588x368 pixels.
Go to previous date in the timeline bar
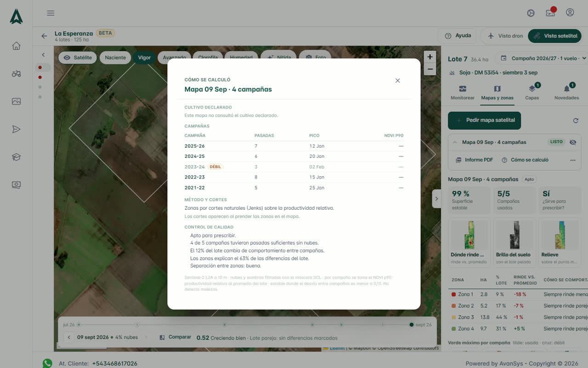pyautogui.click(x=69, y=337)
